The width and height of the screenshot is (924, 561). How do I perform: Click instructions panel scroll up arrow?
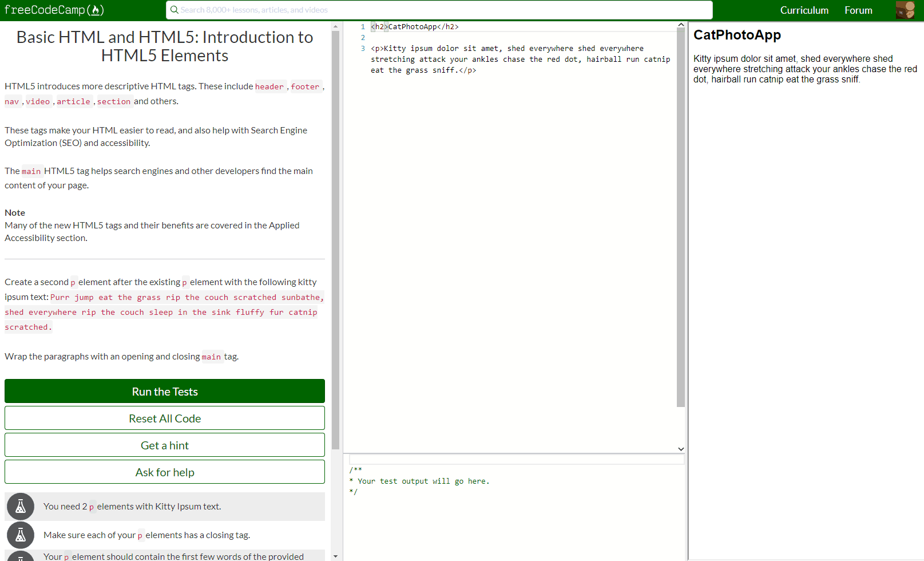click(x=335, y=26)
